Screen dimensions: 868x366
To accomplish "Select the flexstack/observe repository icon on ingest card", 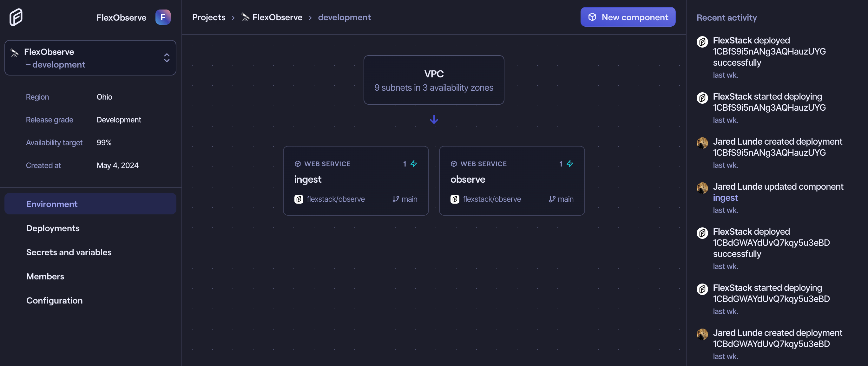I will pyautogui.click(x=299, y=199).
